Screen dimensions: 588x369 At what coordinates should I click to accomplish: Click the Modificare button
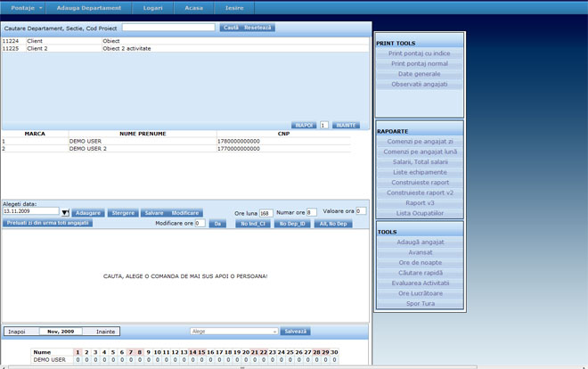185,213
